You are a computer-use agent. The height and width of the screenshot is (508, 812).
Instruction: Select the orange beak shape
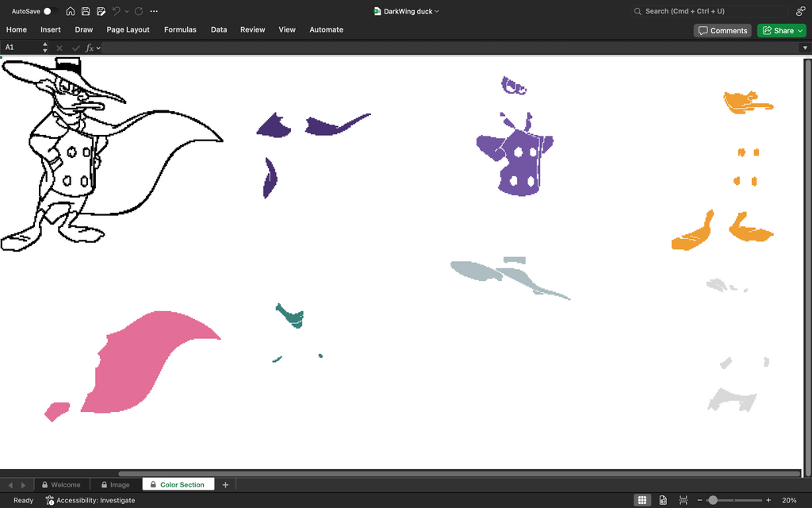[x=749, y=102]
